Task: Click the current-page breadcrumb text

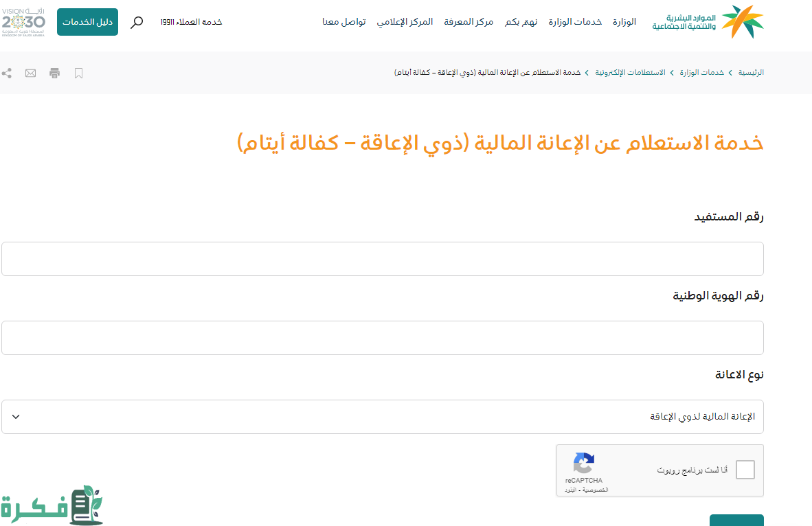Action: tap(487, 73)
